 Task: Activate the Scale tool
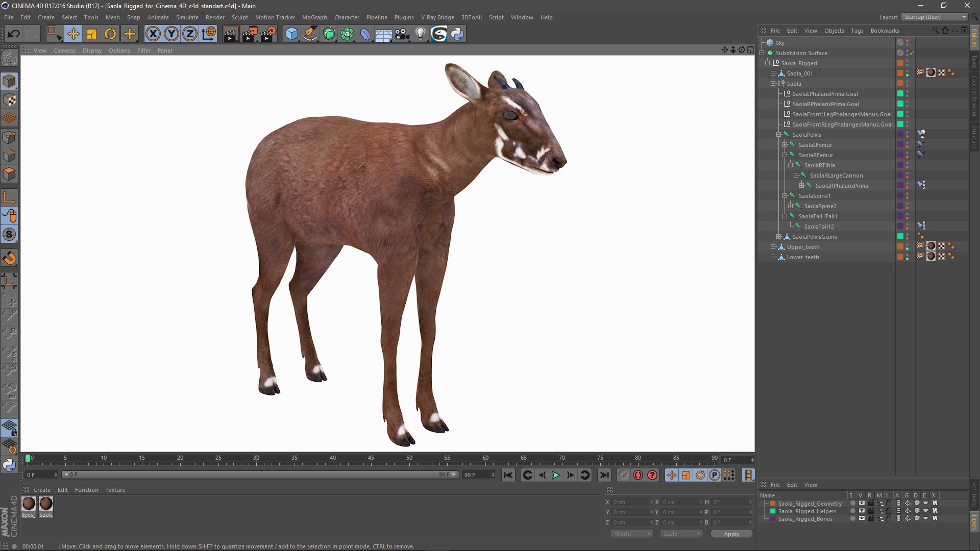click(x=92, y=34)
